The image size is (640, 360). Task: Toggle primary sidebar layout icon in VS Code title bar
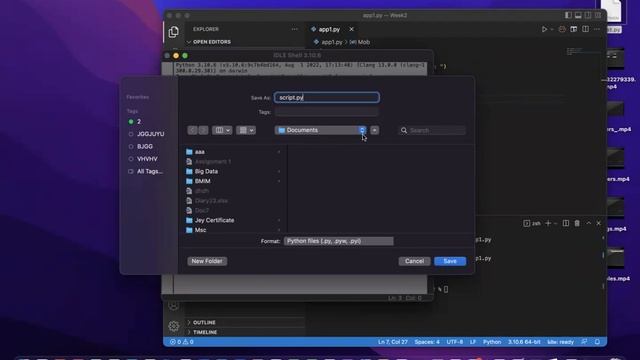568,15
